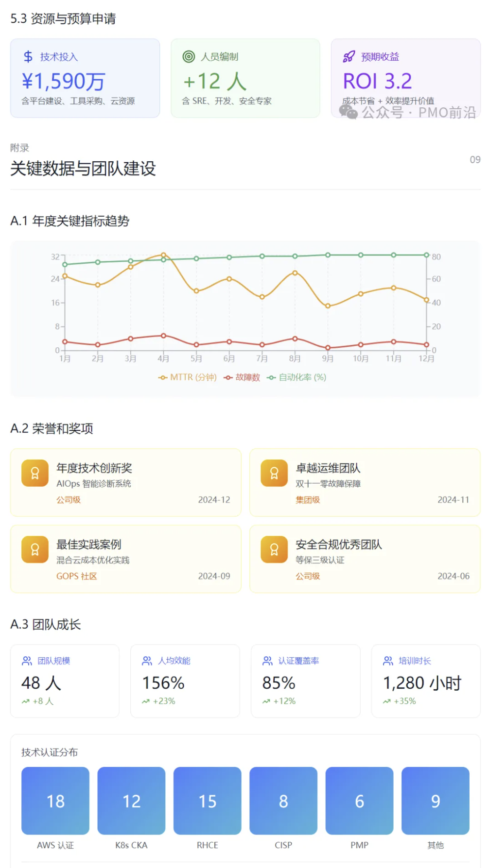The image size is (489, 868).
Task: Click the GOPS 社区 label link
Action: pyautogui.click(x=77, y=576)
